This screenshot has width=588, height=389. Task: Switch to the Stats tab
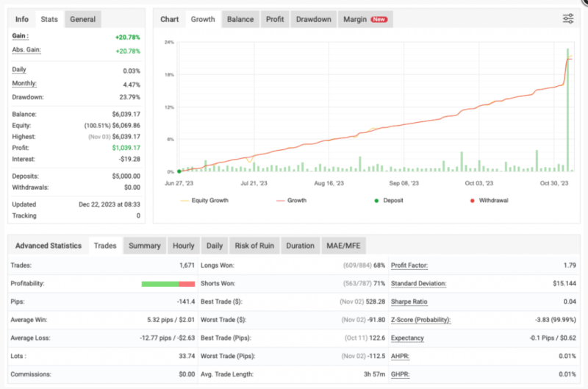pos(49,19)
